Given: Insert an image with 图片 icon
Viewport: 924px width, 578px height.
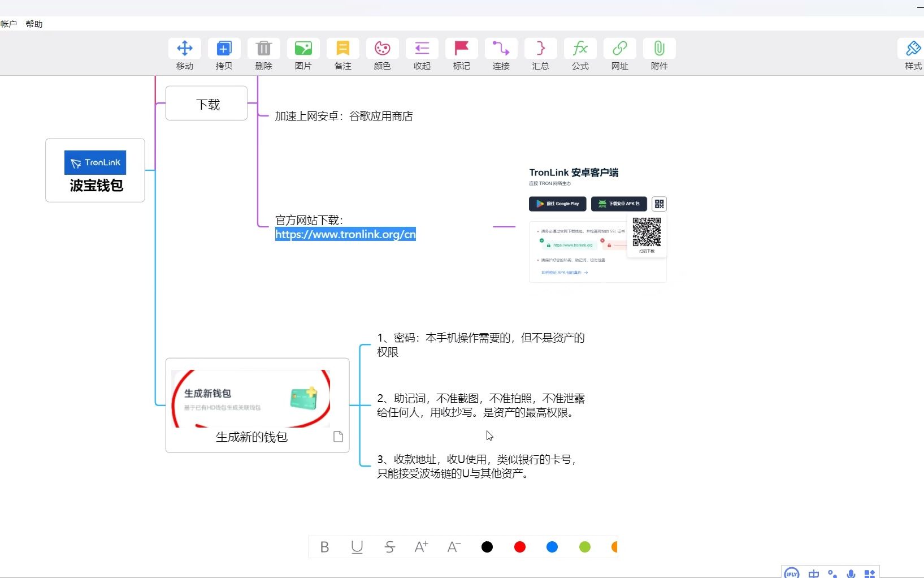Looking at the screenshot, I should [303, 49].
